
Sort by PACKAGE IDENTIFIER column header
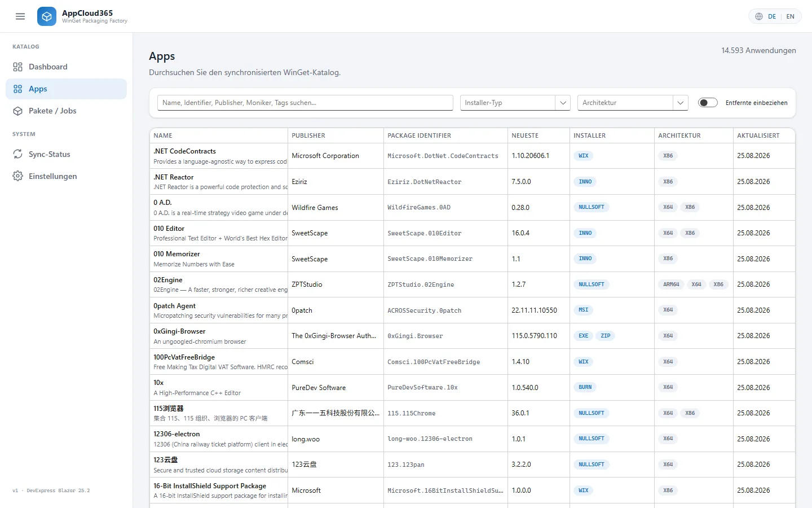(445, 135)
